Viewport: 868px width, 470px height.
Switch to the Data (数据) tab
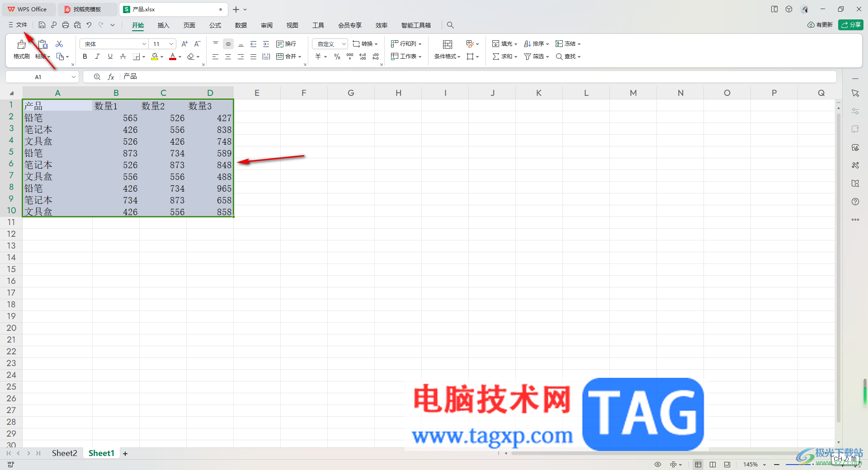click(x=241, y=25)
